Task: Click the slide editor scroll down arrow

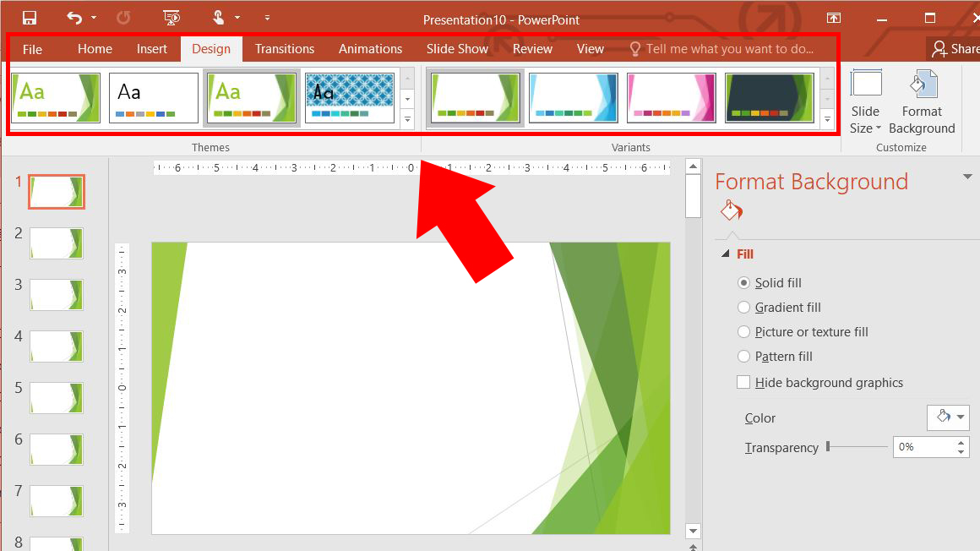Action: pyautogui.click(x=693, y=532)
